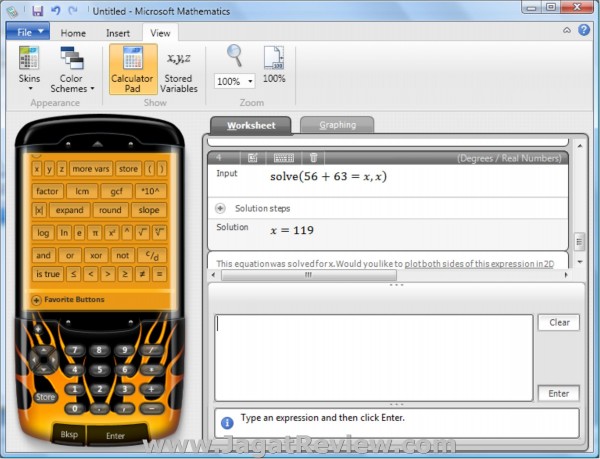Click the 'slope' calculator button
Viewport: 600px width, 459px height.
[149, 210]
